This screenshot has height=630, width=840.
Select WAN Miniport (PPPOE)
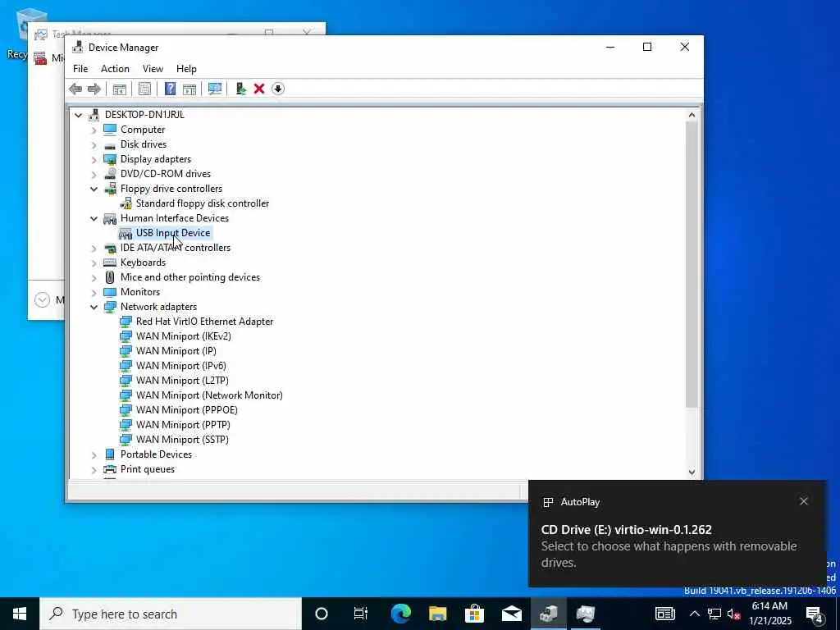pos(186,410)
